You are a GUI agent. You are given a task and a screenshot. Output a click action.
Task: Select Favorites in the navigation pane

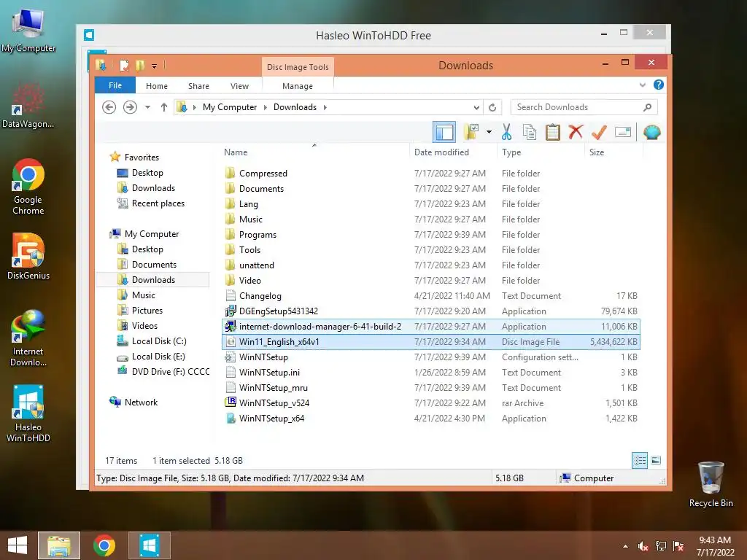click(142, 157)
